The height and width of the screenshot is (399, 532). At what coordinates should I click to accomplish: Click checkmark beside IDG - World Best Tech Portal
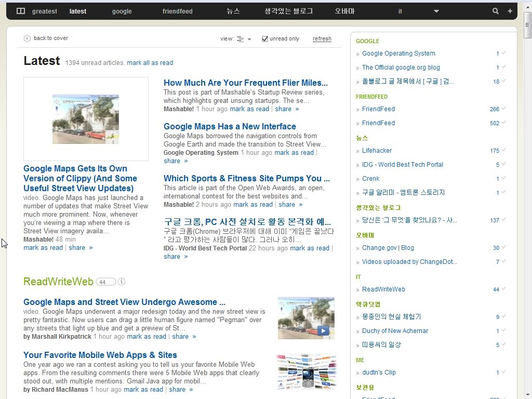tap(503, 164)
